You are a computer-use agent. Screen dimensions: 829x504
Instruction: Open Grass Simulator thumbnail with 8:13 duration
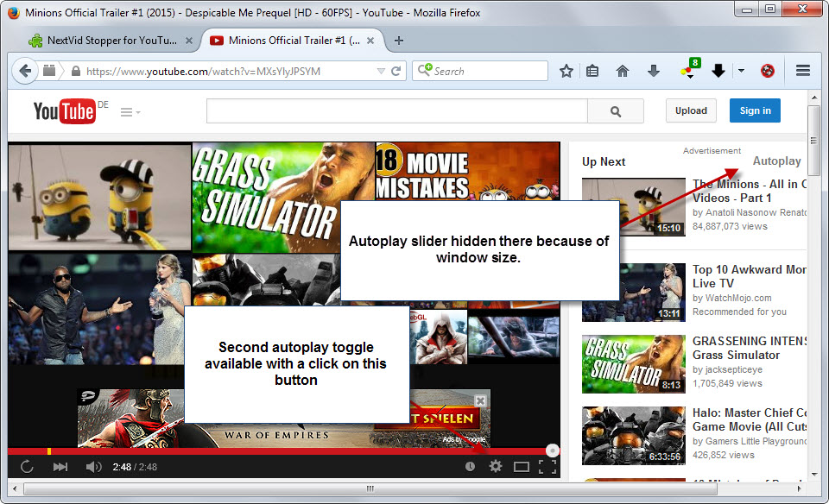(633, 364)
